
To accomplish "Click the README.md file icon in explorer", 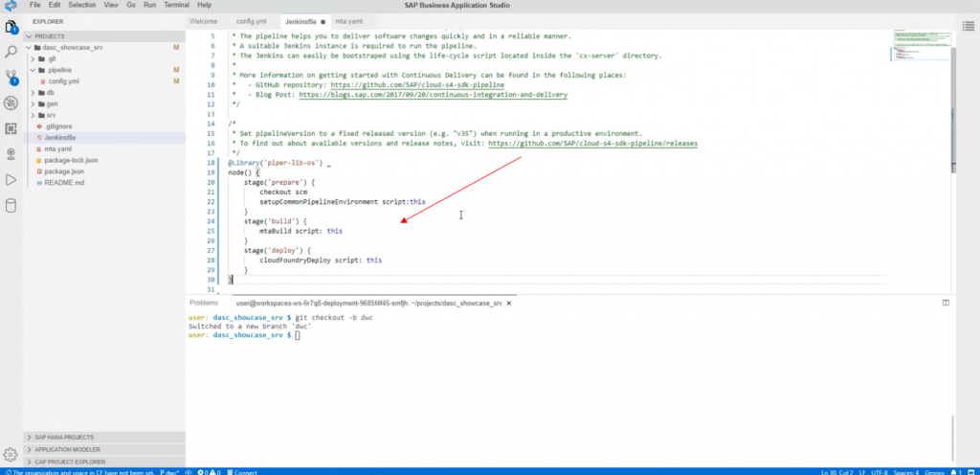I will click(39, 183).
